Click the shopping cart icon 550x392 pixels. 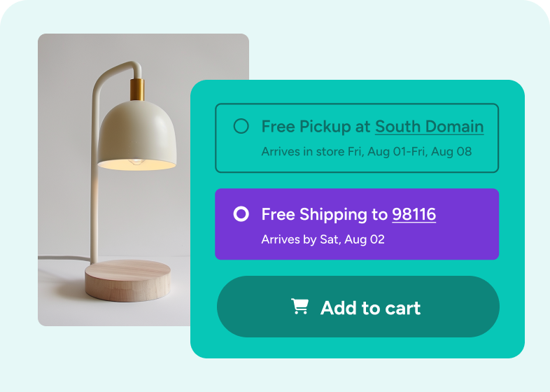[x=300, y=306]
